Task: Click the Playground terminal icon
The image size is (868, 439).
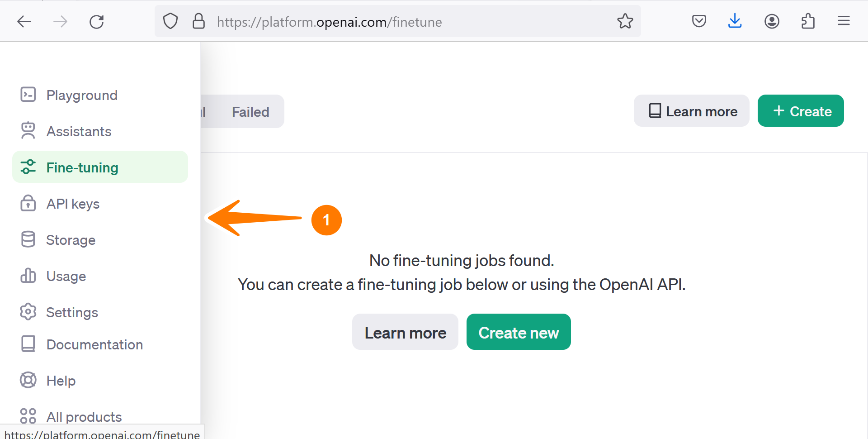Action: tap(28, 95)
